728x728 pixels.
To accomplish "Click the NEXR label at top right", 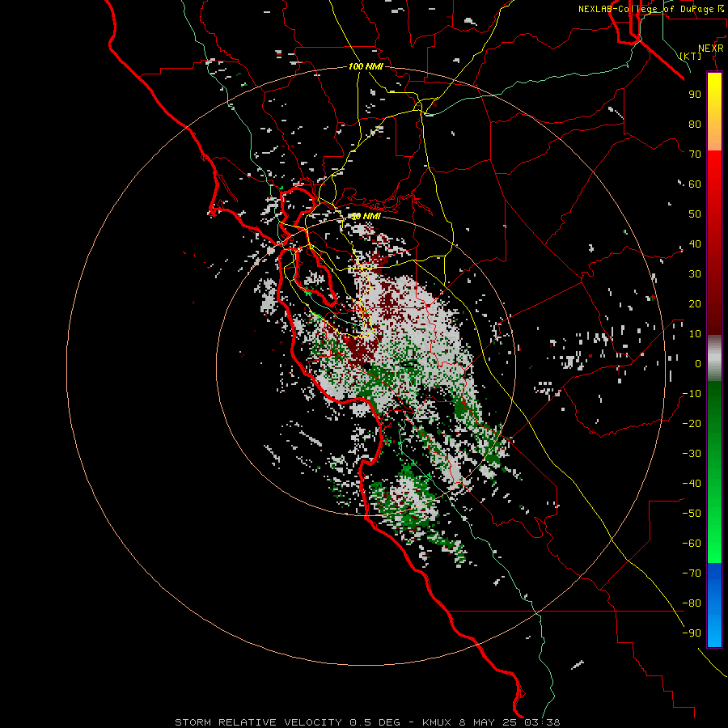I will coord(711,49).
